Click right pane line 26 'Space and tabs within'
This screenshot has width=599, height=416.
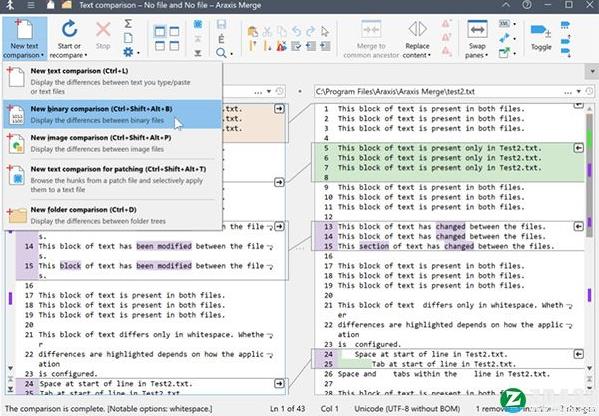coord(444,374)
